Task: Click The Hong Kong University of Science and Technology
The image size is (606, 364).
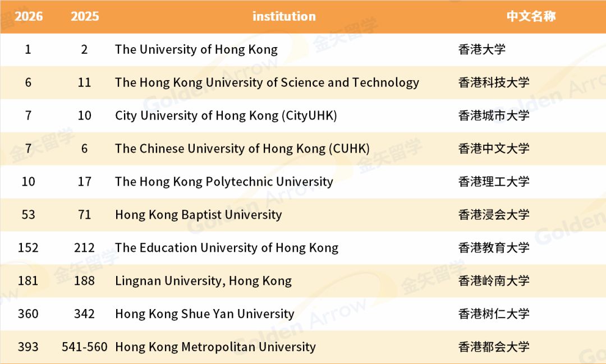Action: pos(267,82)
